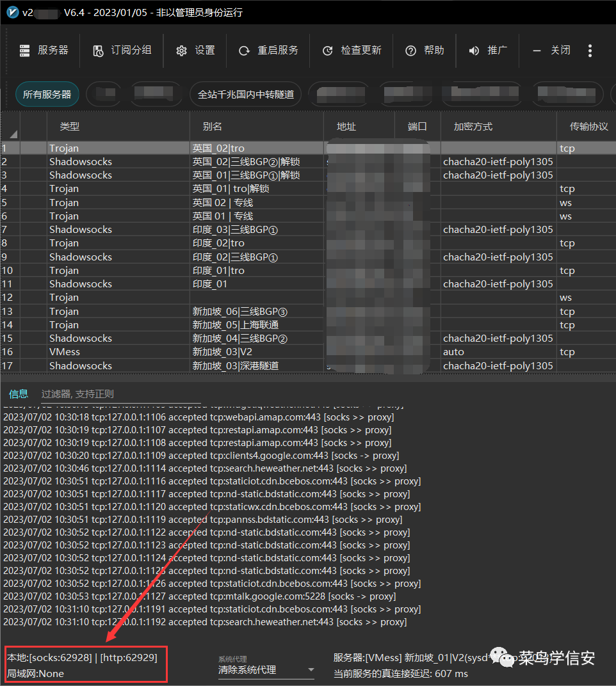The height and width of the screenshot is (686, 616).
Task: Click log line for pannss.bdstatic.com:443
Action: (x=203, y=520)
